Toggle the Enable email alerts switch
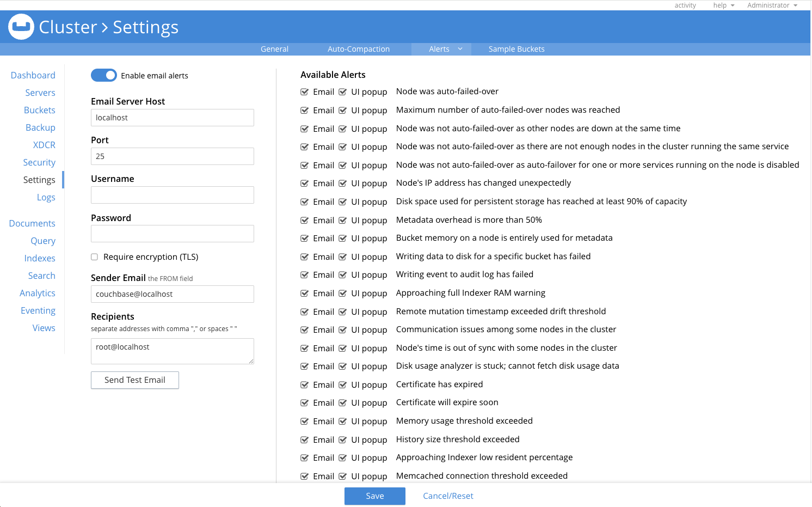Screen dimensions: 812x507 tap(103, 75)
